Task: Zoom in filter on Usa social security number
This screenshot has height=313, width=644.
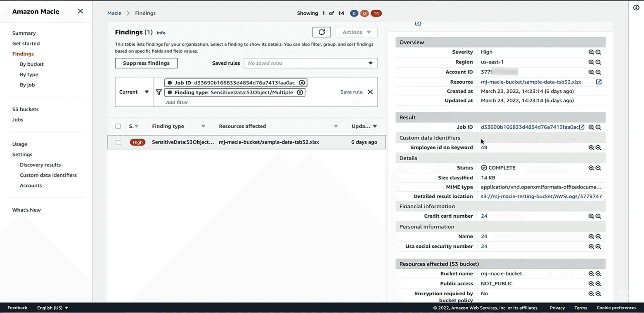Action: [591, 247]
